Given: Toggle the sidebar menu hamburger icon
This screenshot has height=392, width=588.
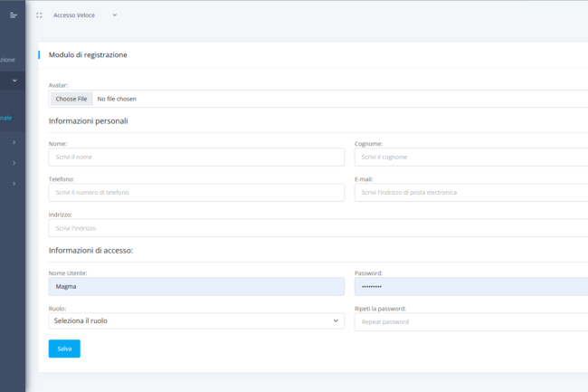Looking at the screenshot, I should pyautogui.click(x=13, y=14).
